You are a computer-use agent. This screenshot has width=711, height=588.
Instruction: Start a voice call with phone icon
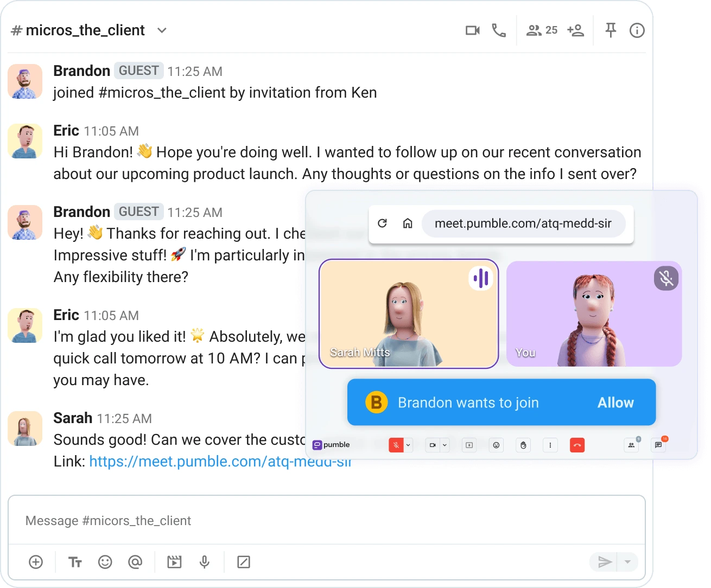pyautogui.click(x=499, y=30)
